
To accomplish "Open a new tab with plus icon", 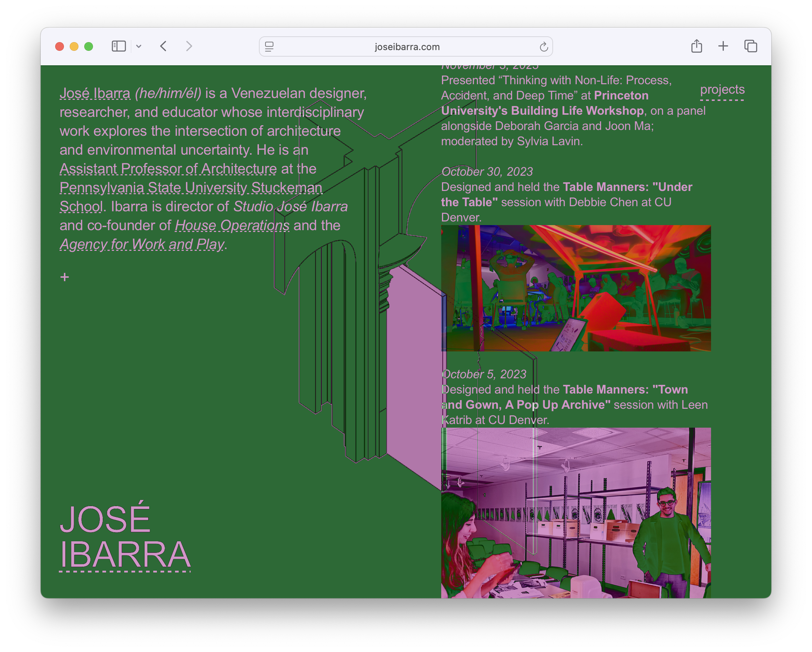I will [x=723, y=46].
